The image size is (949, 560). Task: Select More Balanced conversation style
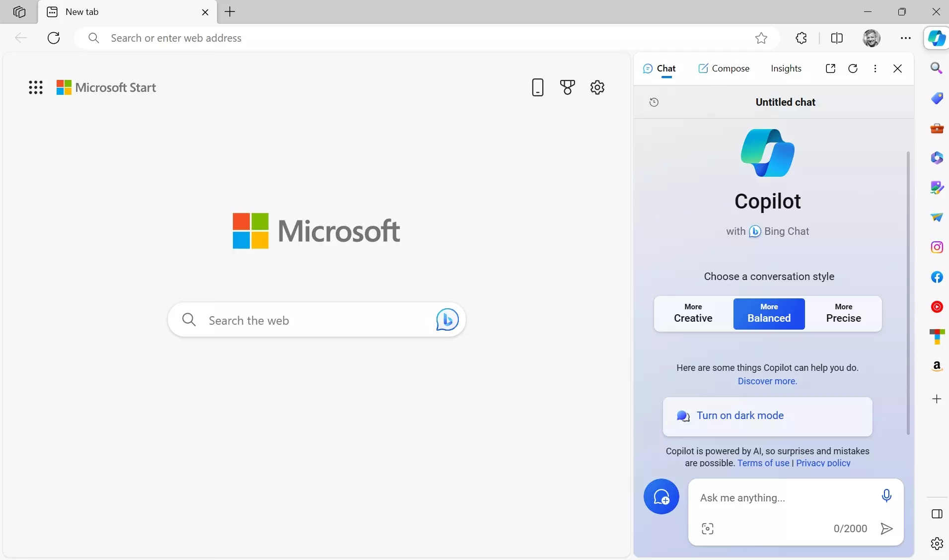(769, 314)
